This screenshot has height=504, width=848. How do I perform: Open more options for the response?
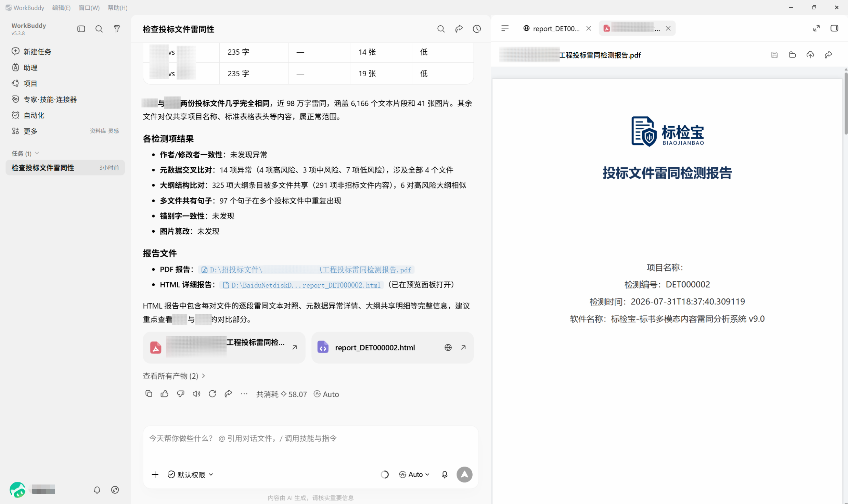(x=244, y=394)
